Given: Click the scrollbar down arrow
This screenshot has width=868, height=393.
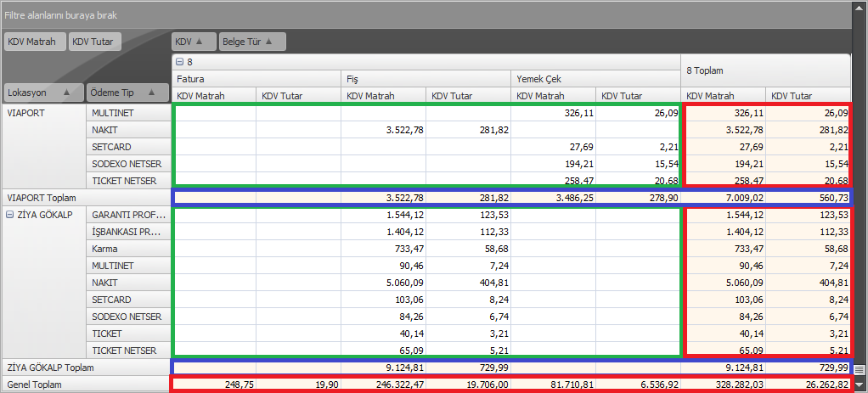Looking at the screenshot, I should 860,385.
